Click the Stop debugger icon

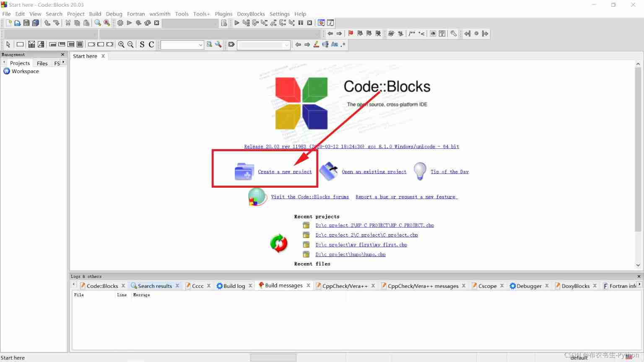[310, 23]
